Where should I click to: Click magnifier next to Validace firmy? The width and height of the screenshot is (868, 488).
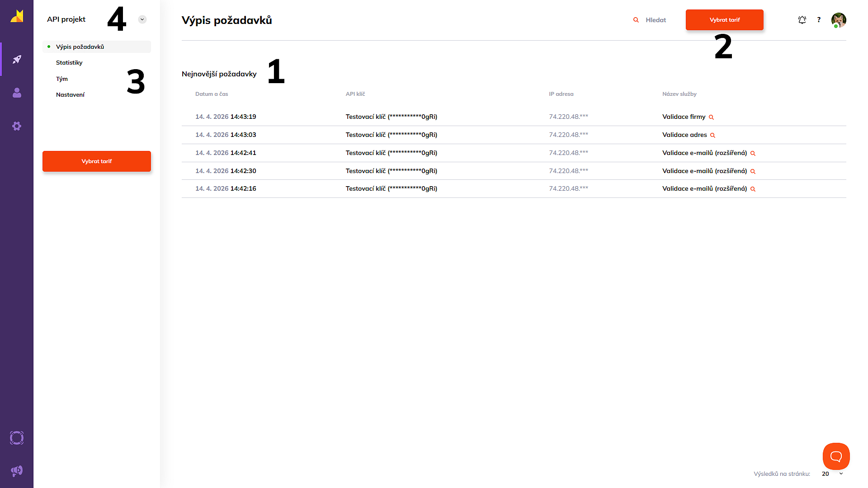click(711, 117)
